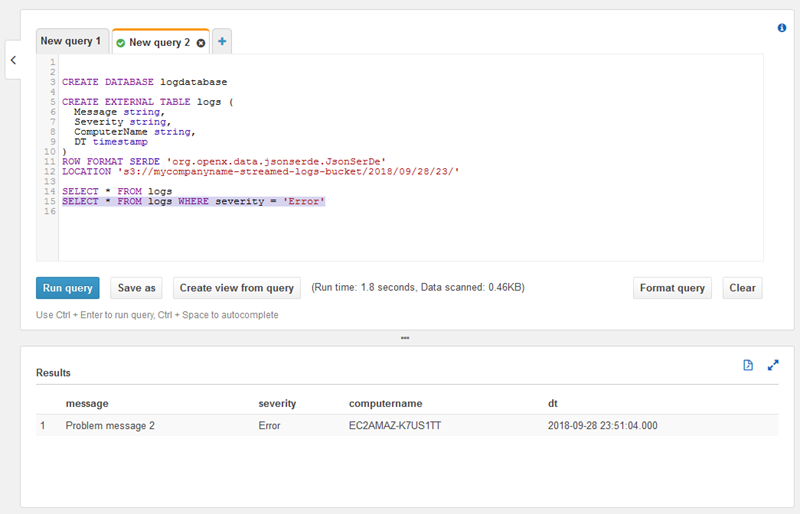The image size is (800, 514).
Task: Collapse the left sidebar with the chevron
Action: 13,60
